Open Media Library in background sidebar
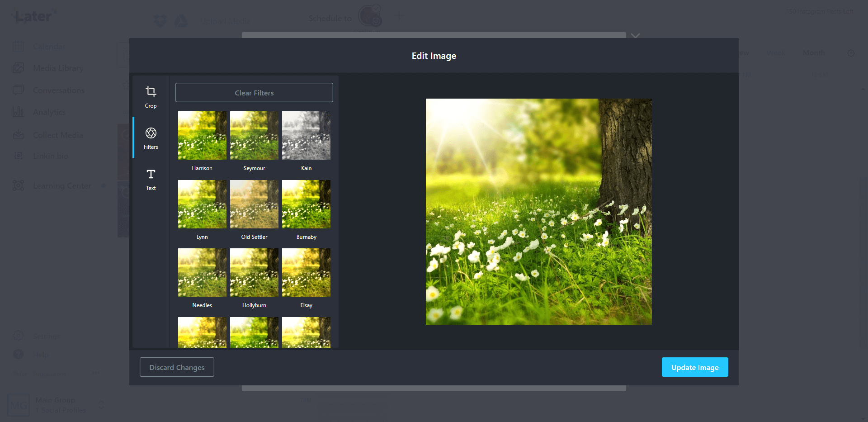 click(x=58, y=68)
